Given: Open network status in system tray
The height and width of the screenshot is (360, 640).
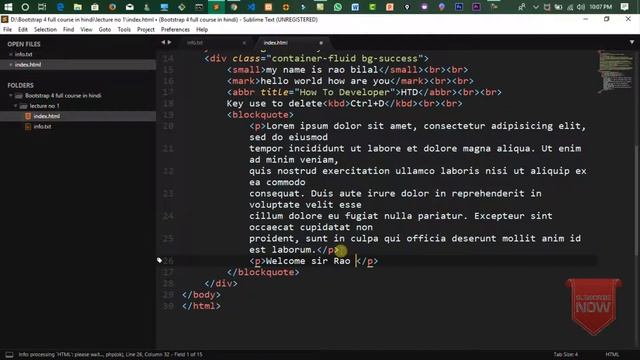Looking at the screenshot, I should tap(570, 7).
